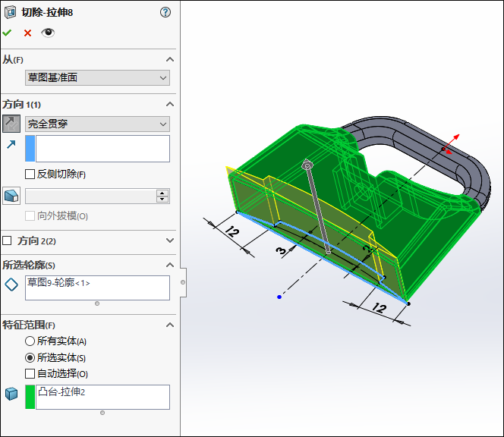The image size is (504, 437).
Task: Select 草图9-轮廓<1> in contour list
Action: [58, 283]
